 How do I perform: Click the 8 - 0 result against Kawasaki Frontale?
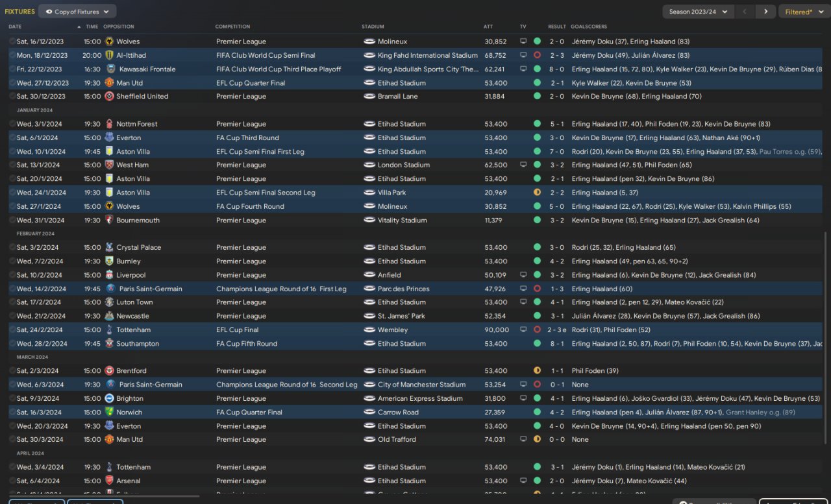tap(557, 69)
